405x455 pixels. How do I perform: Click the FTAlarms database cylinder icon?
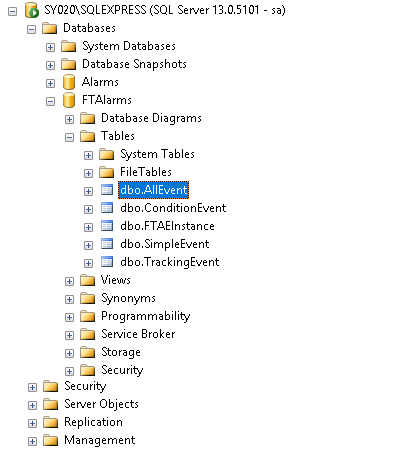coord(69,100)
